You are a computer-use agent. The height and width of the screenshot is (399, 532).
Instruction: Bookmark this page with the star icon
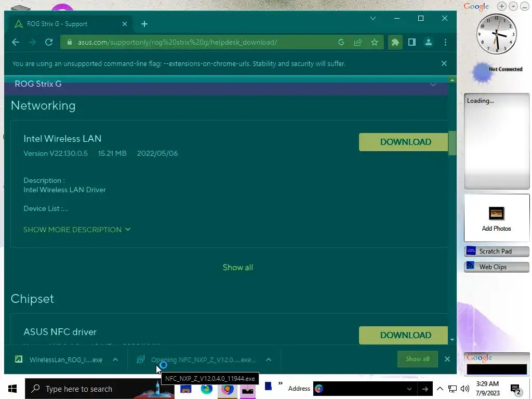[375, 42]
